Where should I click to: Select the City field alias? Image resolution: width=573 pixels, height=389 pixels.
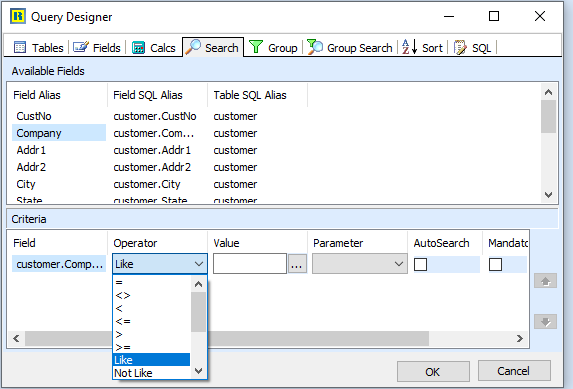coord(26,184)
